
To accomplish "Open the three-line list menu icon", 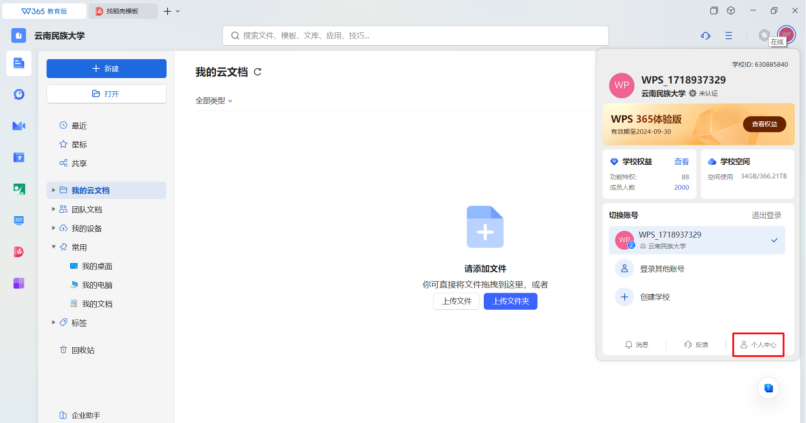I will (728, 35).
